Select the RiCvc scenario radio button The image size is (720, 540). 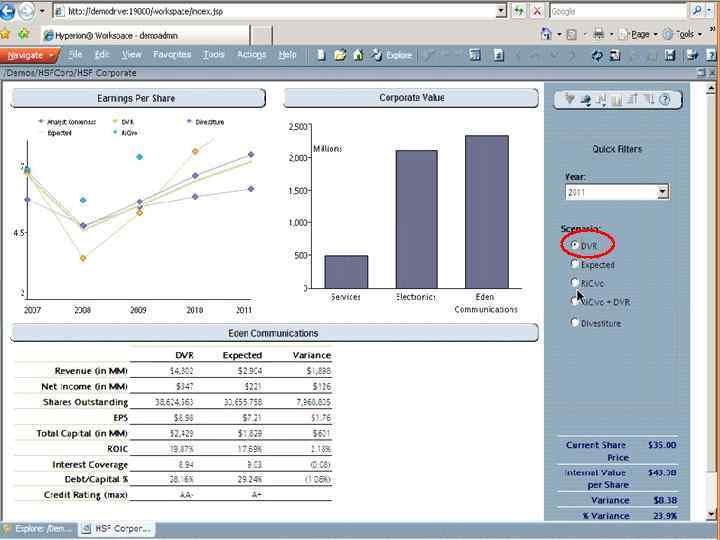tap(574, 282)
